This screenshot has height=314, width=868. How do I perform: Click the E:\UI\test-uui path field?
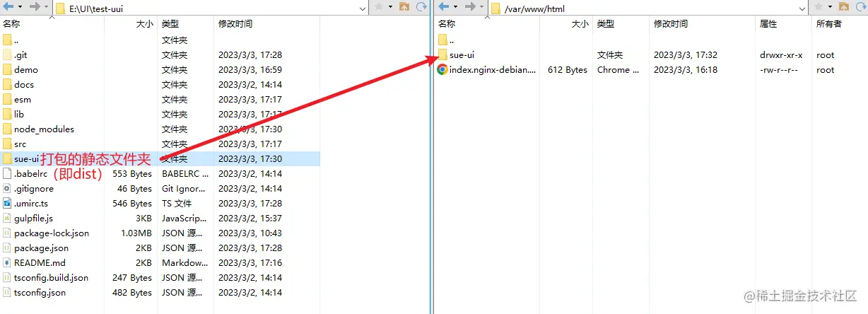(211, 8)
